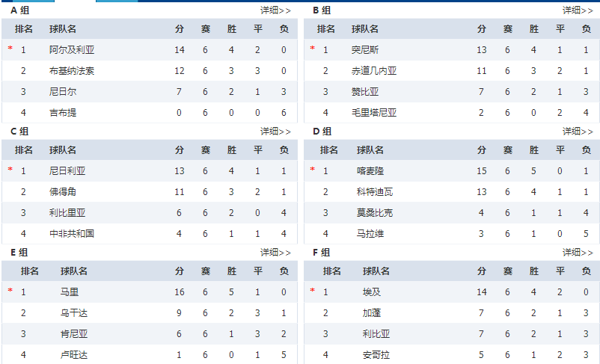
Task: Open the 详细>> link for A组
Action: tap(275, 10)
